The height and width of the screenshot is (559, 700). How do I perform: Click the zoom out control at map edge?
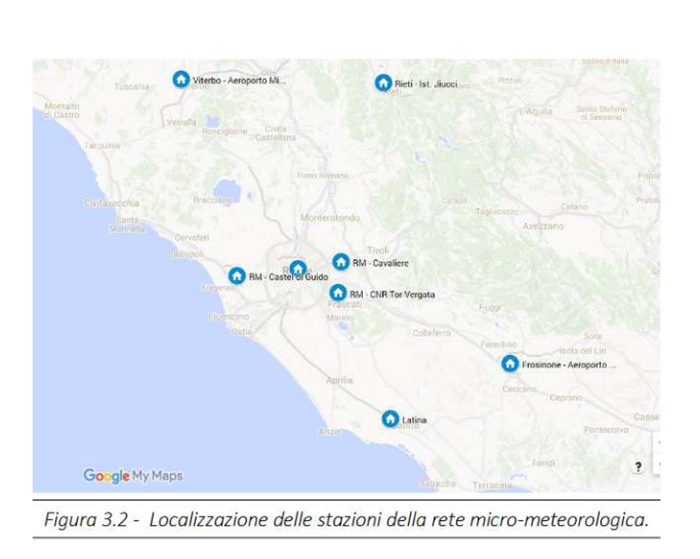pyautogui.click(x=657, y=465)
